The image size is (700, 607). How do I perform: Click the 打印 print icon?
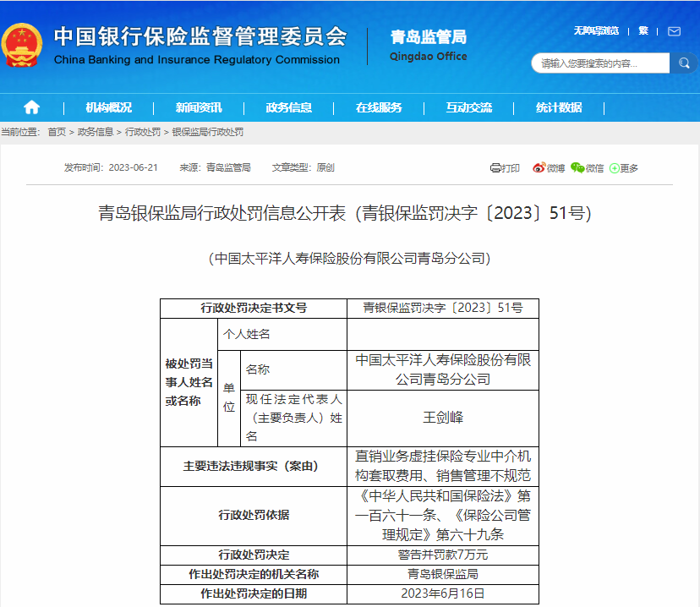click(x=505, y=168)
